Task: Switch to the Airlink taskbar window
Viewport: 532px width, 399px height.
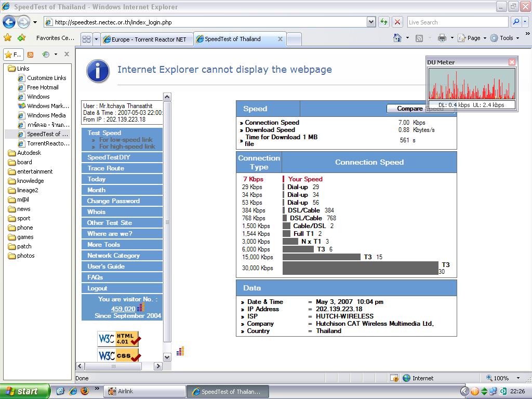Action: [145, 391]
